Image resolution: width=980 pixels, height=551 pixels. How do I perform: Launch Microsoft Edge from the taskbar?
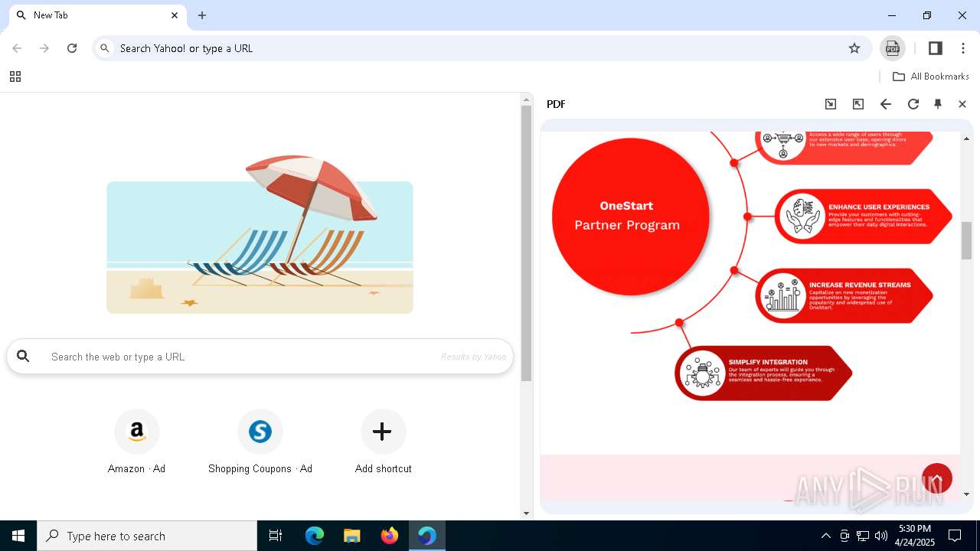[x=315, y=536]
